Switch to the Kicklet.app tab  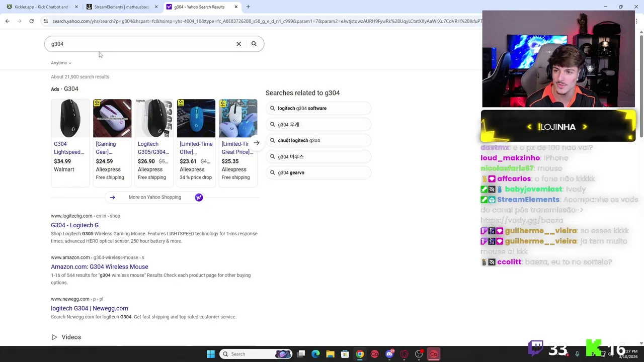[x=41, y=7]
